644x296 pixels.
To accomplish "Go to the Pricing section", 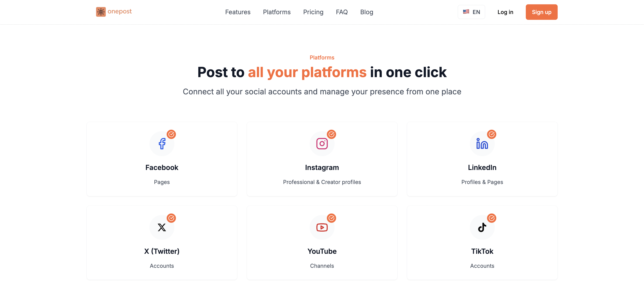I will click(313, 12).
